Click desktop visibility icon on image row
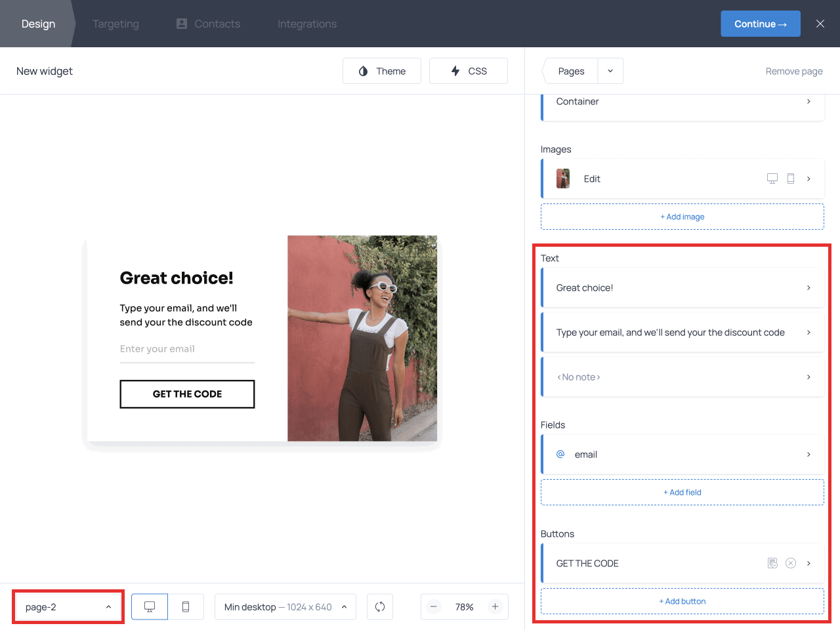 pos(772,178)
